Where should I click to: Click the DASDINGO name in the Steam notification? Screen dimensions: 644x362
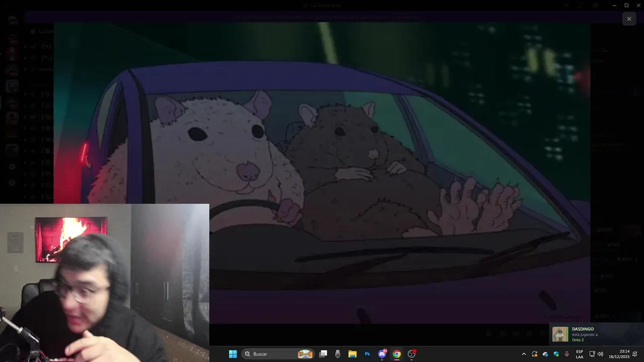coord(583,329)
